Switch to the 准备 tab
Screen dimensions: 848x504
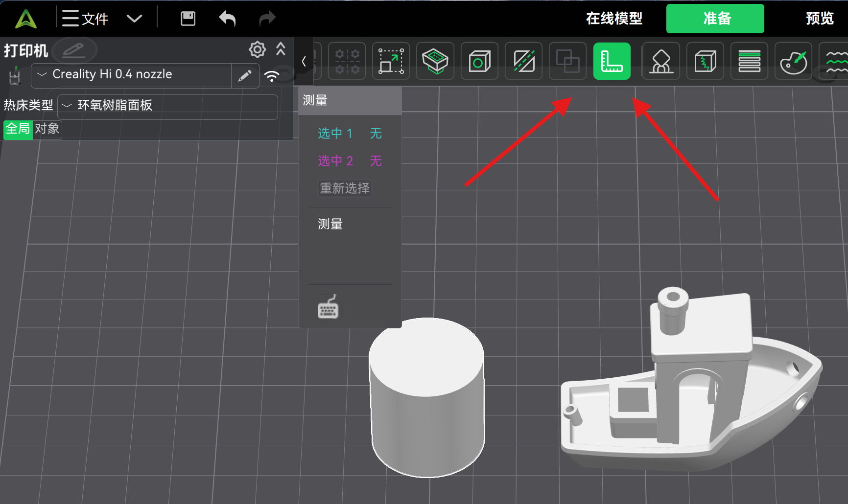715,19
